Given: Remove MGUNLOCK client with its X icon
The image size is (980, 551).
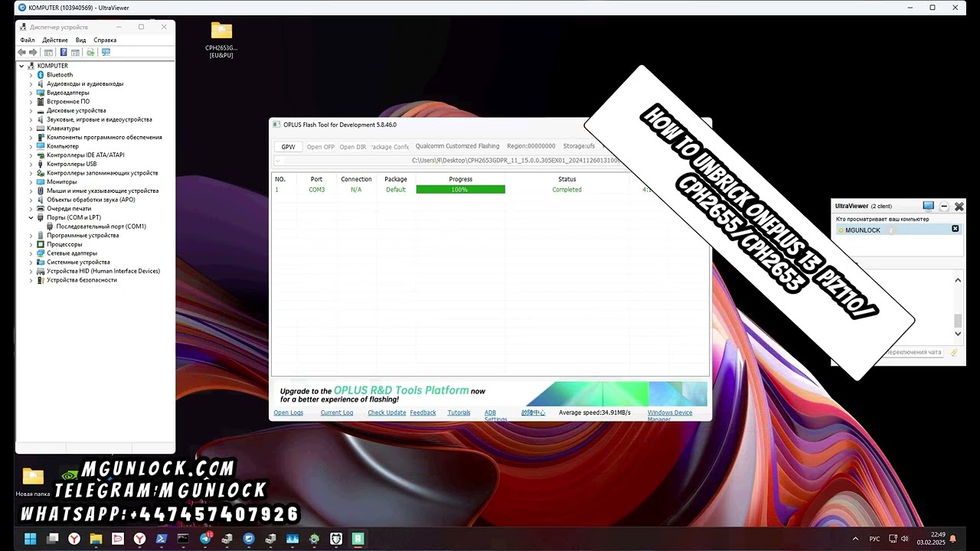Looking at the screenshot, I should (955, 229).
